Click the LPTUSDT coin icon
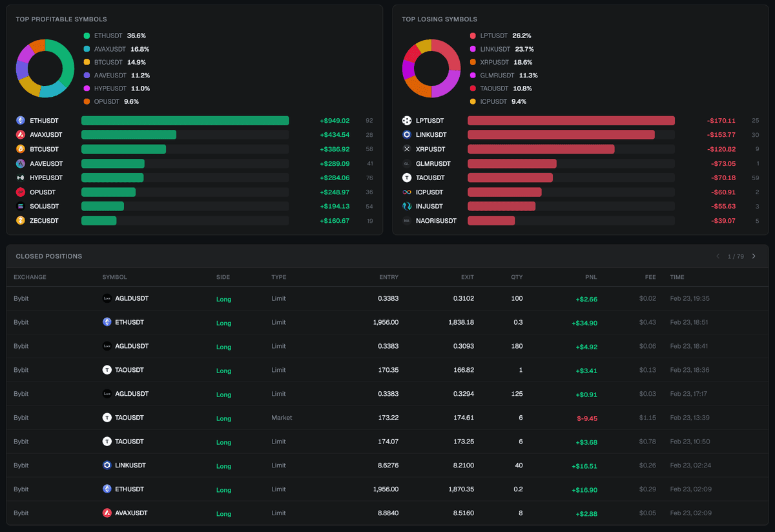The image size is (775, 532). click(407, 121)
